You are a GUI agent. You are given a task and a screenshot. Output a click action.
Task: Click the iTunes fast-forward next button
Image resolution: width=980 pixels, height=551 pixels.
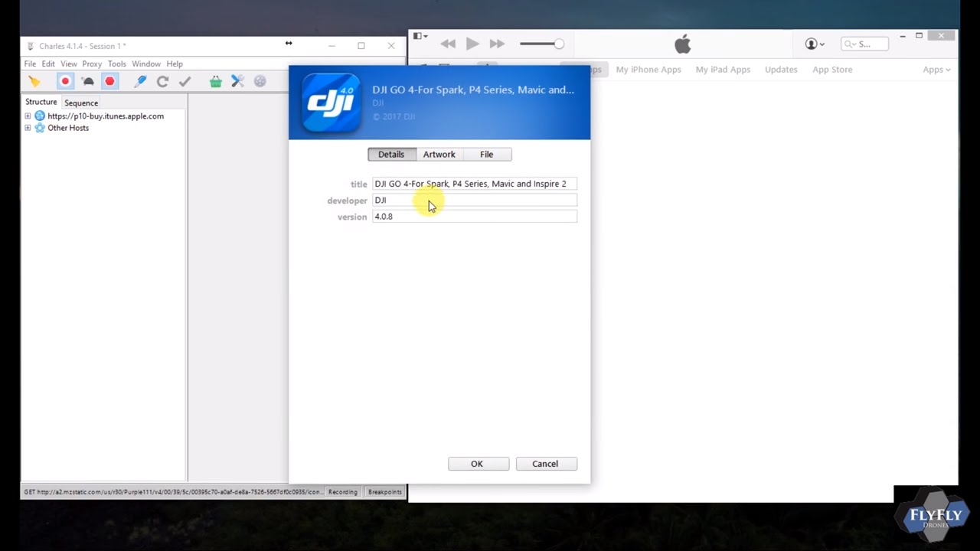[497, 44]
